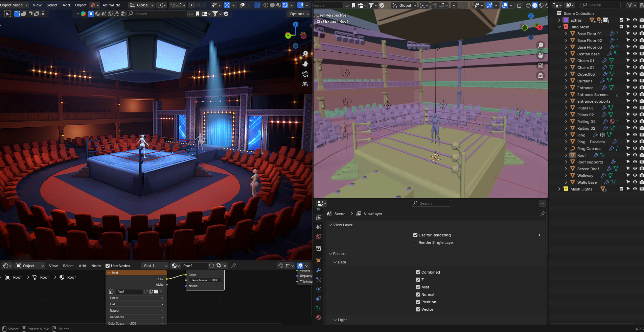Image resolution: width=644 pixels, height=332 pixels.
Task: Switch perspective/orthographic in left viewport
Action: pyautogui.click(x=305, y=84)
